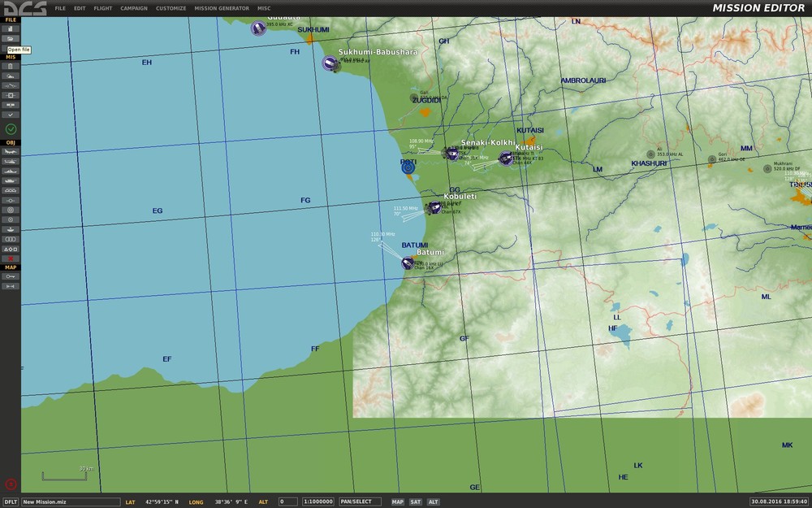Open the mission goals crosshair icon
The image size is (812, 508).
pos(11,95)
